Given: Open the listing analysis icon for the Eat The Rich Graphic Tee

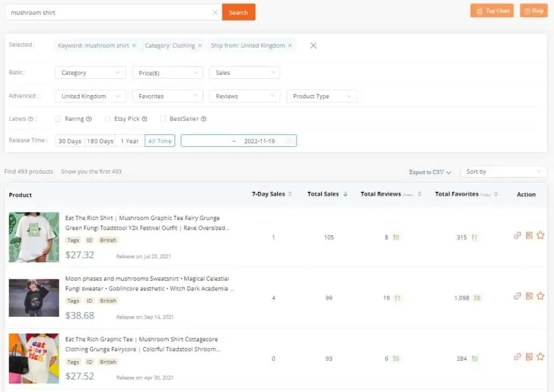Looking at the screenshot, I should (x=529, y=357).
